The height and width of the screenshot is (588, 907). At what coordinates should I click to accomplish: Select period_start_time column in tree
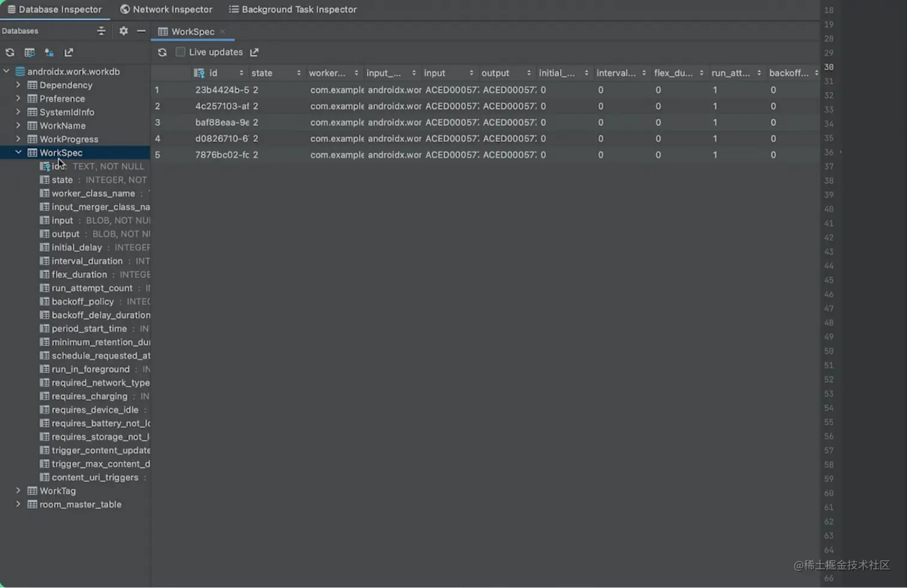click(x=89, y=328)
